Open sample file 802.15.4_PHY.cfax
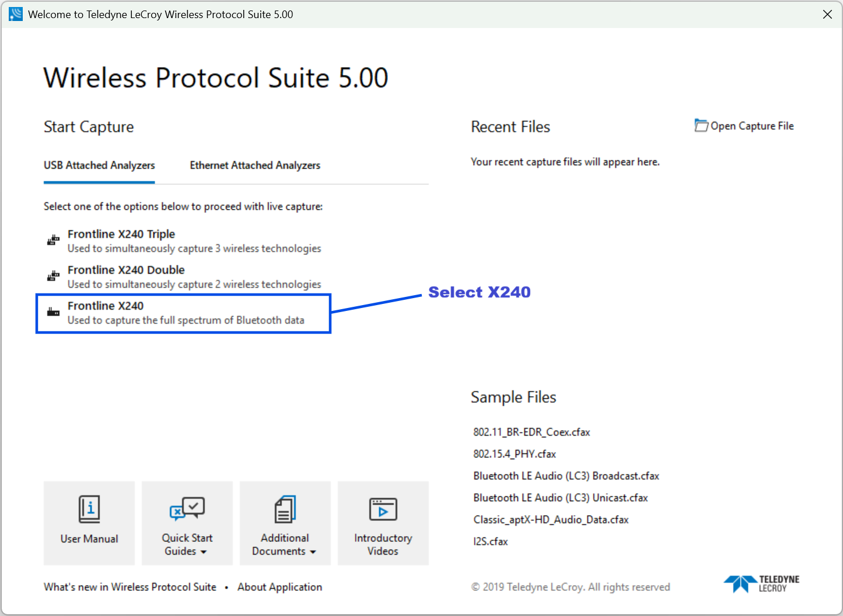Screen dimensions: 843x616 [515, 454]
